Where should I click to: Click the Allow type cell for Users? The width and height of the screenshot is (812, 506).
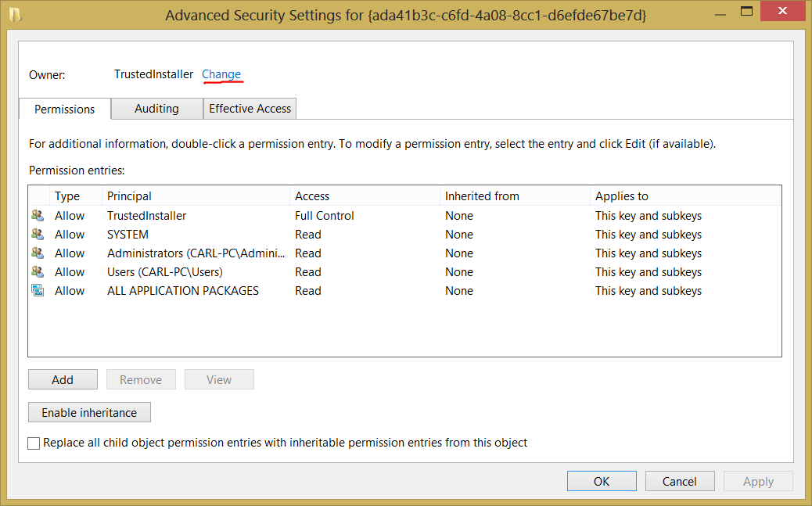(x=70, y=272)
